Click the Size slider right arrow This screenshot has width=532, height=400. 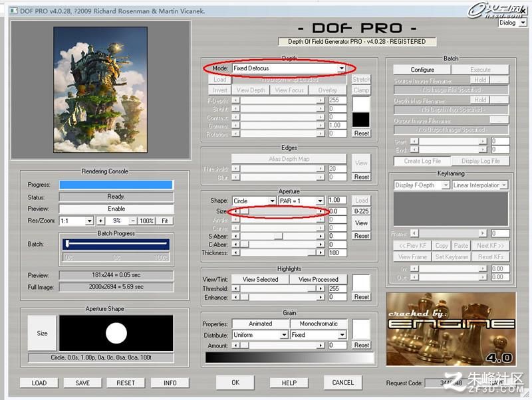pyautogui.click(x=321, y=211)
